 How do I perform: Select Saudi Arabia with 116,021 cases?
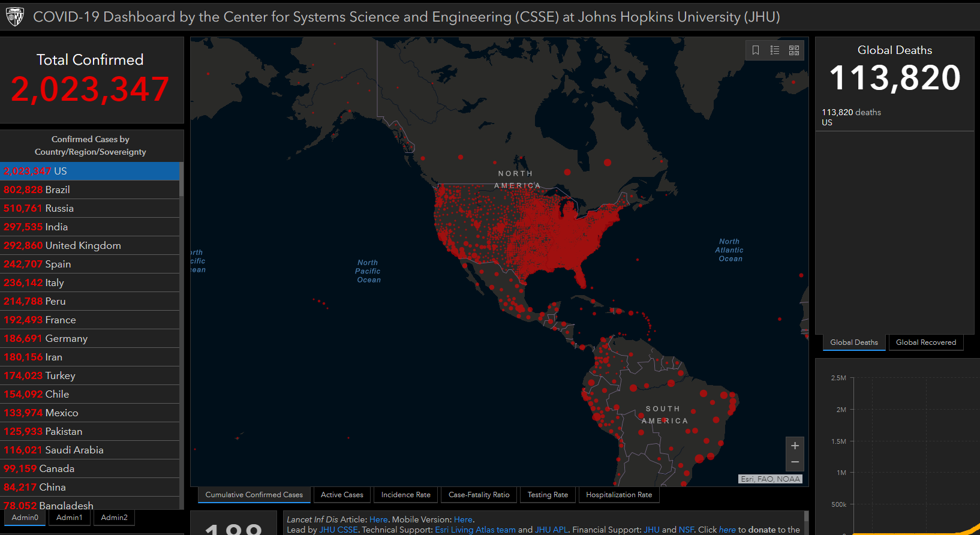tap(90, 450)
